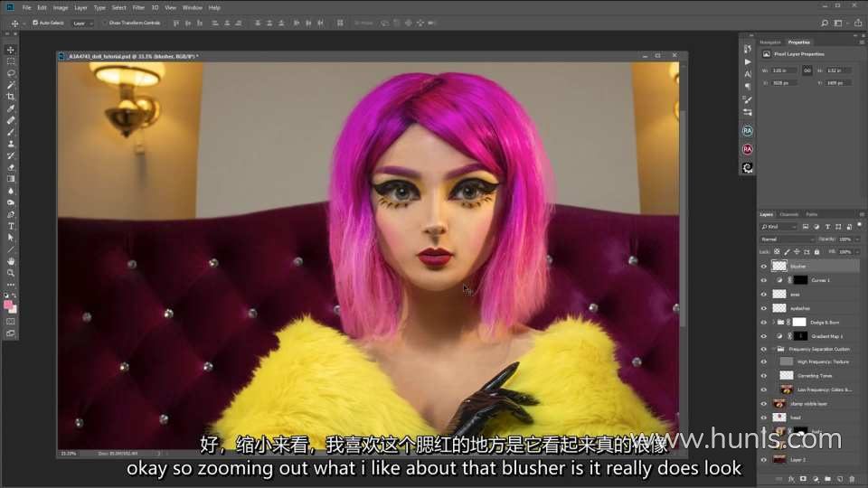Select the Crop tool
Screen dimensions: 868x488
pyautogui.click(x=11, y=97)
